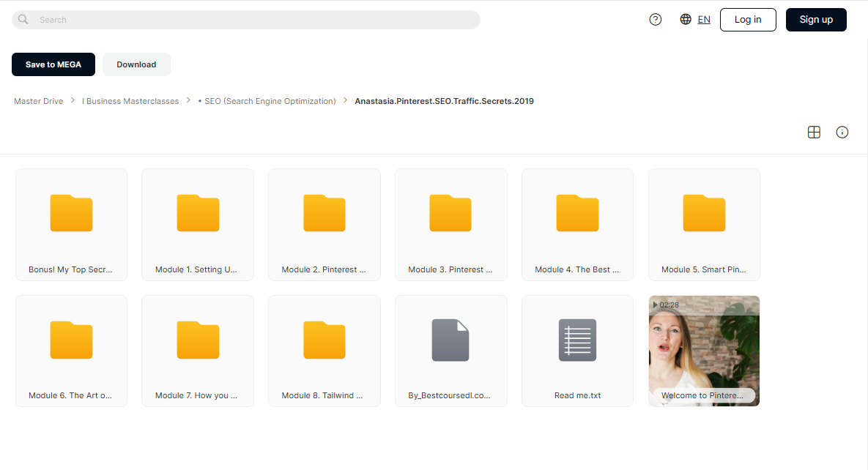Open Module 6. The Art o... folder icon
The width and height of the screenshot is (868, 470).
(71, 340)
